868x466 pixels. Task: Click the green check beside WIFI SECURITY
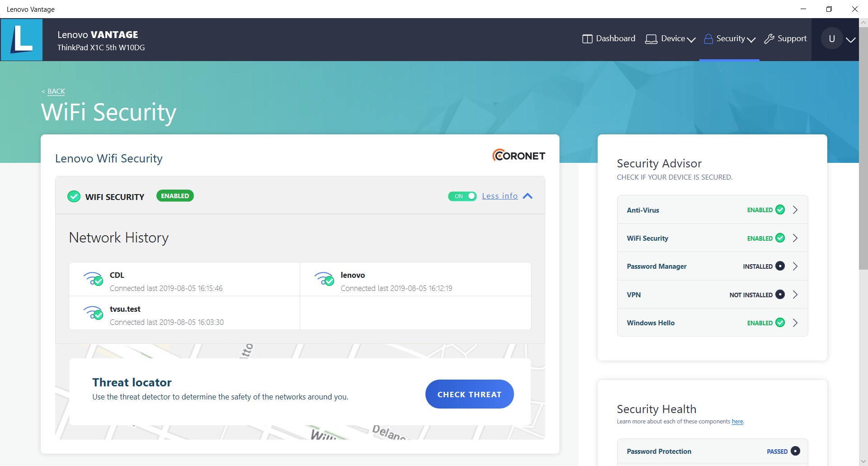pos(74,196)
